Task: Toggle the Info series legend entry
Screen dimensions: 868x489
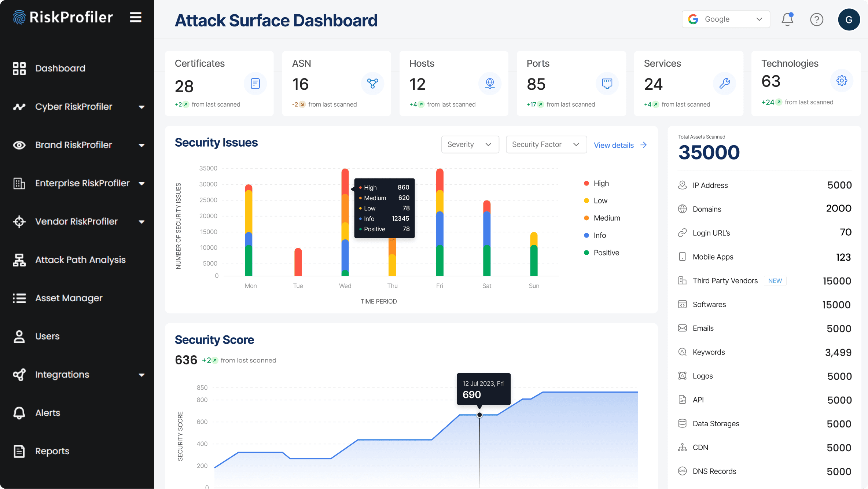Action: [x=599, y=235]
